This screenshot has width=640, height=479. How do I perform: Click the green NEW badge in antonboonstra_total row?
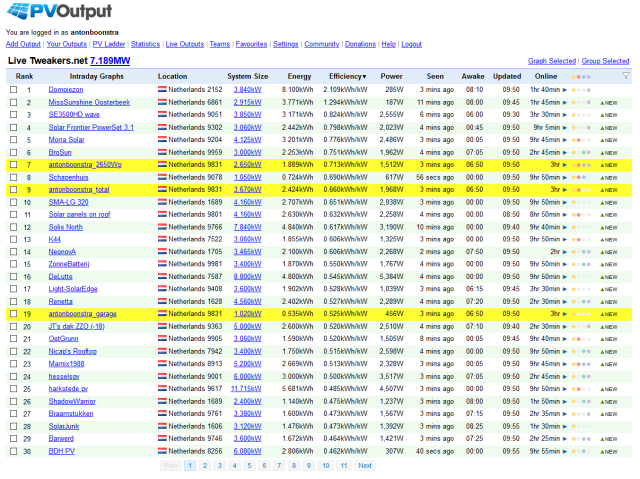(609, 190)
